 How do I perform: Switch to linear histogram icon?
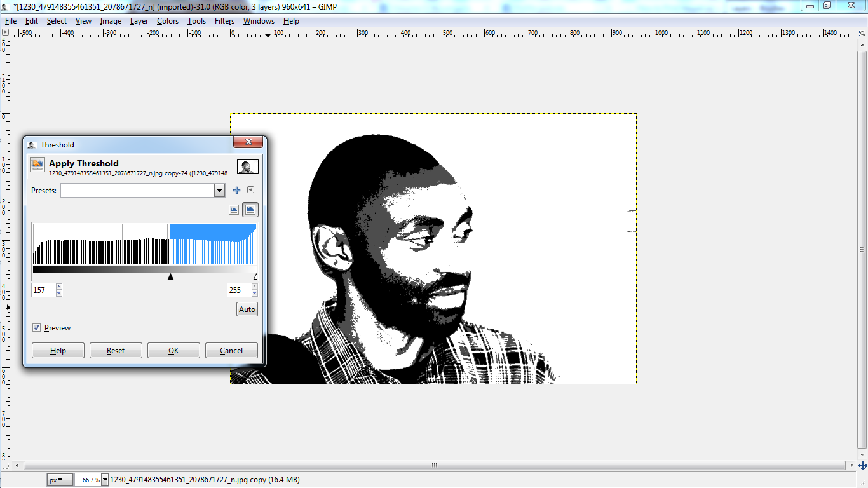(x=234, y=210)
